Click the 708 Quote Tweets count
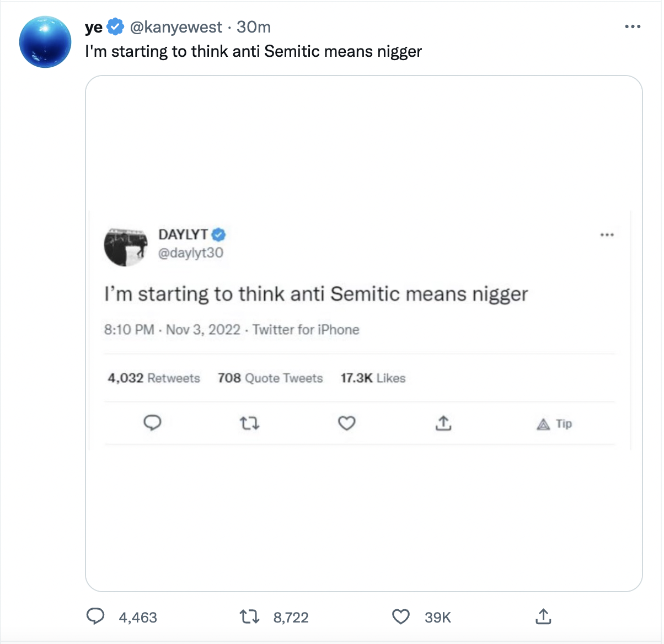This screenshot has height=644, width=664. click(270, 378)
